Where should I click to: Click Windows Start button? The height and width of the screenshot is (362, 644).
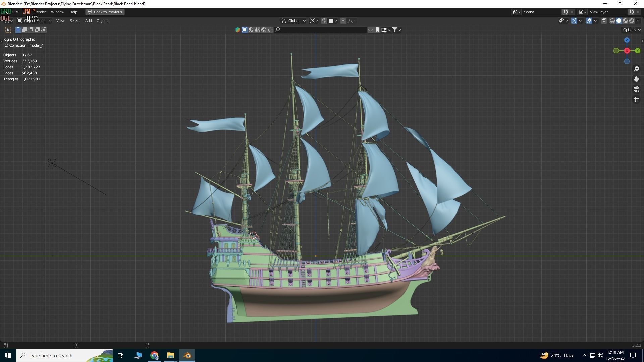[8, 355]
